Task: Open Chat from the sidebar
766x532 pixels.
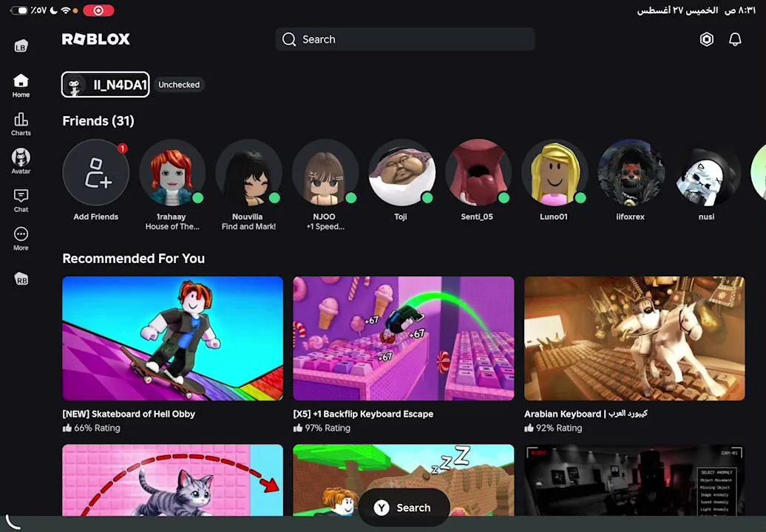Action: tap(21, 200)
